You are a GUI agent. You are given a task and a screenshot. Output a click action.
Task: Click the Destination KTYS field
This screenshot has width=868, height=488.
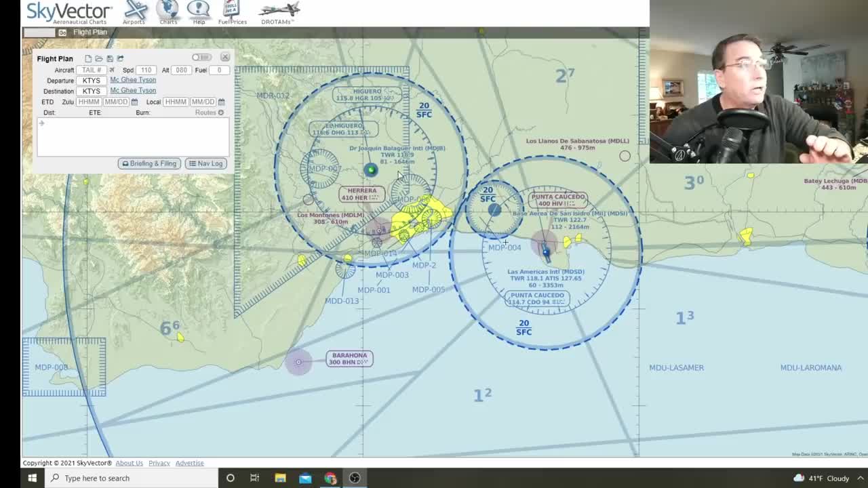[x=92, y=91]
